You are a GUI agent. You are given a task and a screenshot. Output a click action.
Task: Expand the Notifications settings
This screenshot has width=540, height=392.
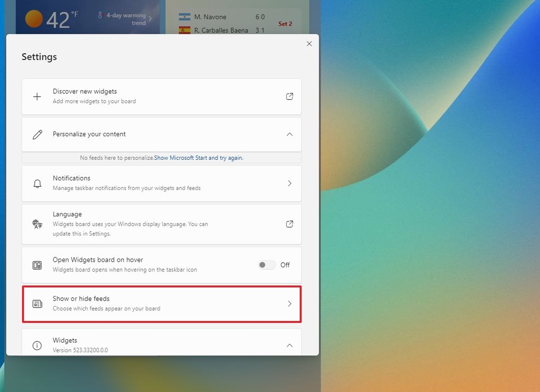(290, 183)
